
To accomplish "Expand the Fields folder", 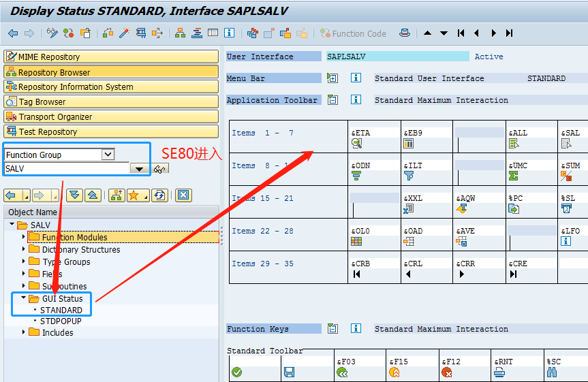I will pos(24,273).
